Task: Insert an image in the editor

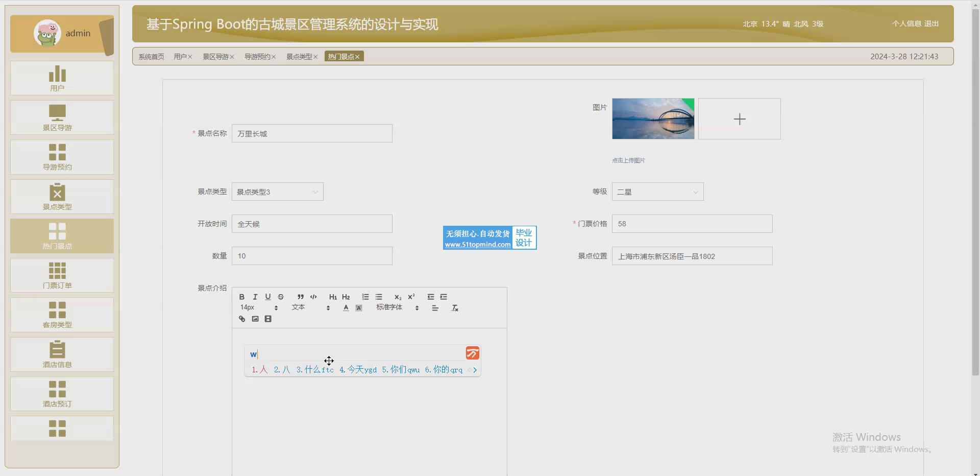Action: (x=255, y=319)
